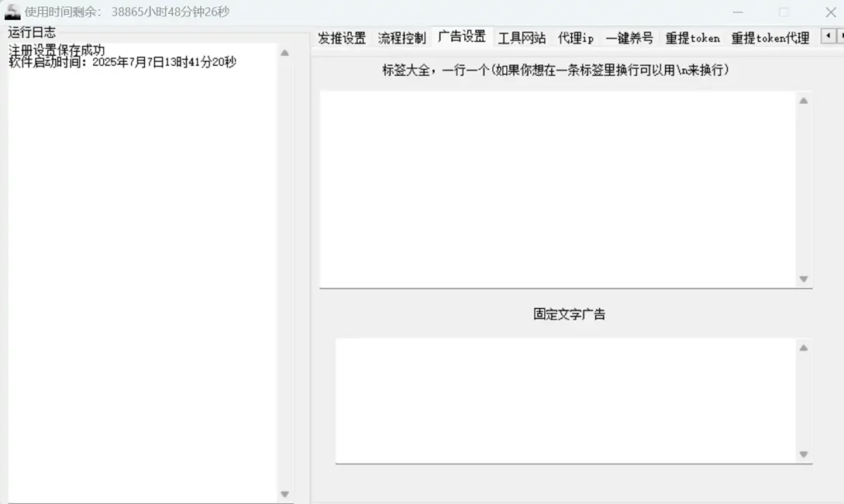844x504 pixels.
Task: Click the tab strip left scroll arrow
Action: (x=828, y=36)
